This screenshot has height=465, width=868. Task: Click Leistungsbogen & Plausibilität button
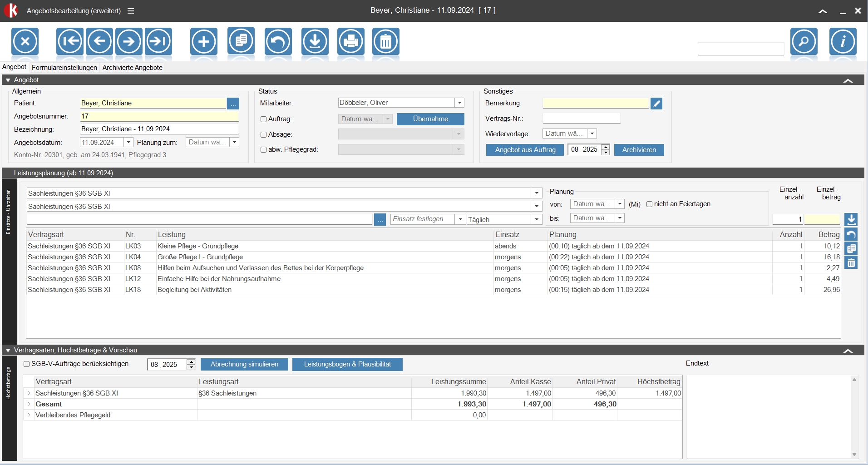pos(347,365)
